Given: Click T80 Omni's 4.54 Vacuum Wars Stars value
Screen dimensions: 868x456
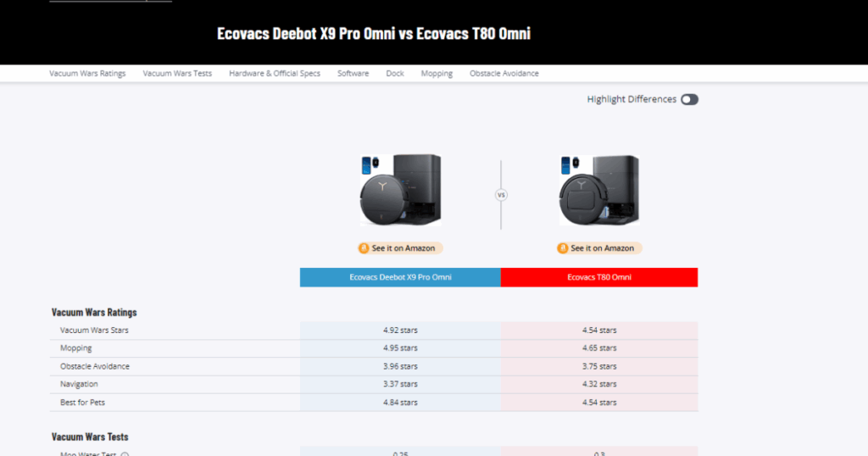Looking at the screenshot, I should pyautogui.click(x=599, y=331).
